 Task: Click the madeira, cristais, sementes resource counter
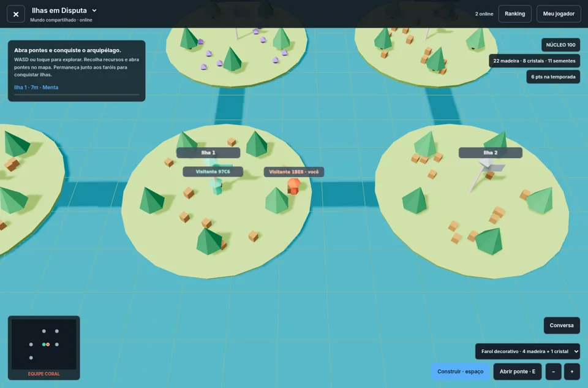[x=534, y=61]
